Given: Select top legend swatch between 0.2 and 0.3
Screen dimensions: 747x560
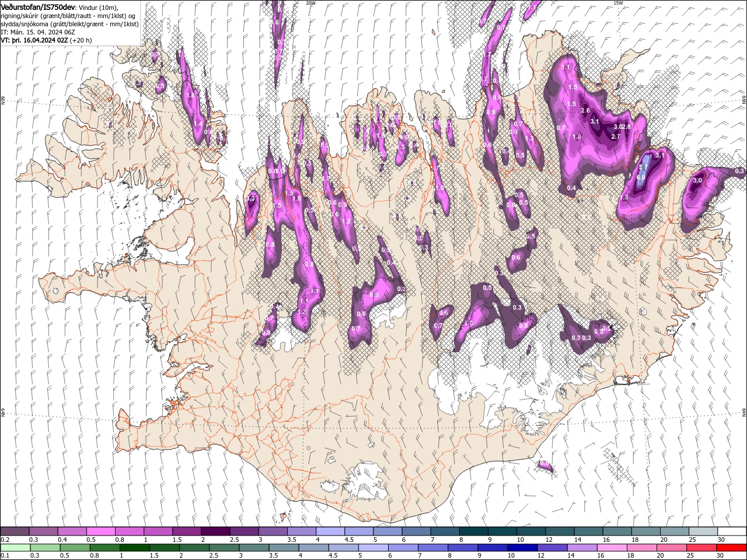Looking at the screenshot, I should pos(15,531).
